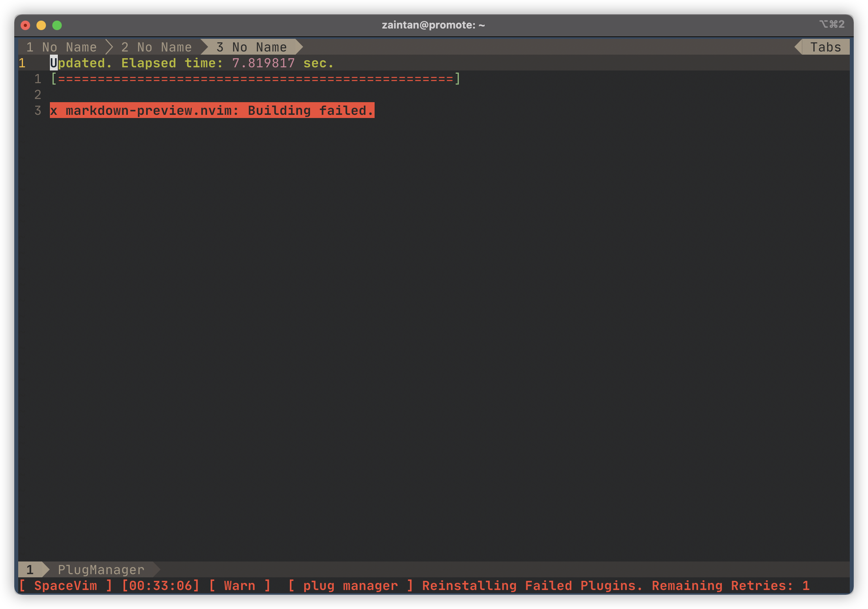Click the window number 1 badge near PlugManager
868x609 pixels.
(x=30, y=569)
